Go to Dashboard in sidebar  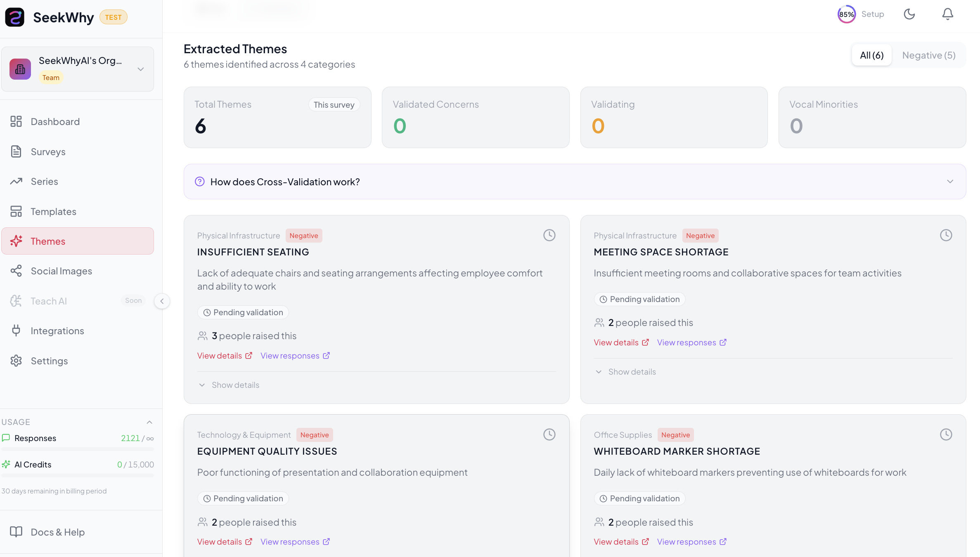point(55,122)
